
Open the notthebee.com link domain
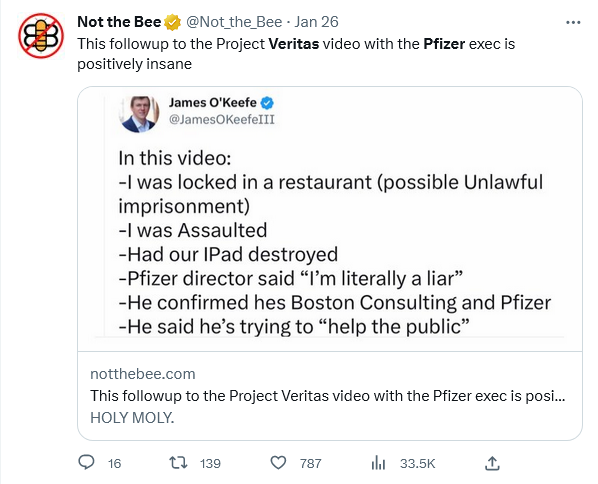[143, 374]
